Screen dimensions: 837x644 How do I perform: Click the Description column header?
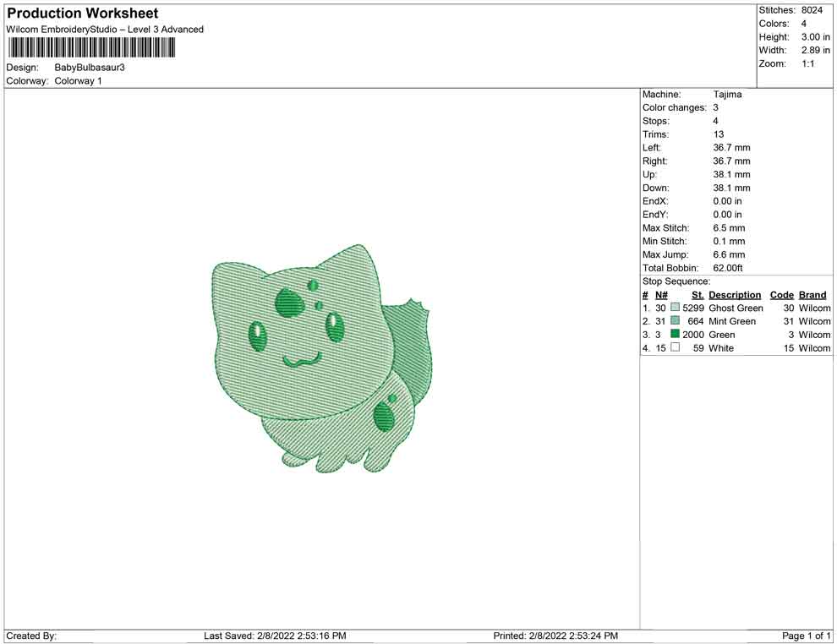735,295
